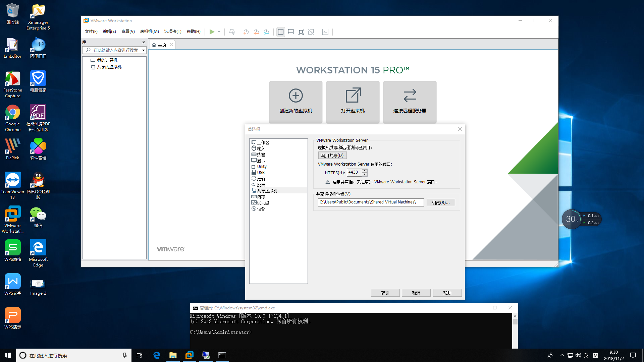Click 帮助 in the preferences dialog
Image resolution: width=644 pixels, height=362 pixels.
coord(447,293)
